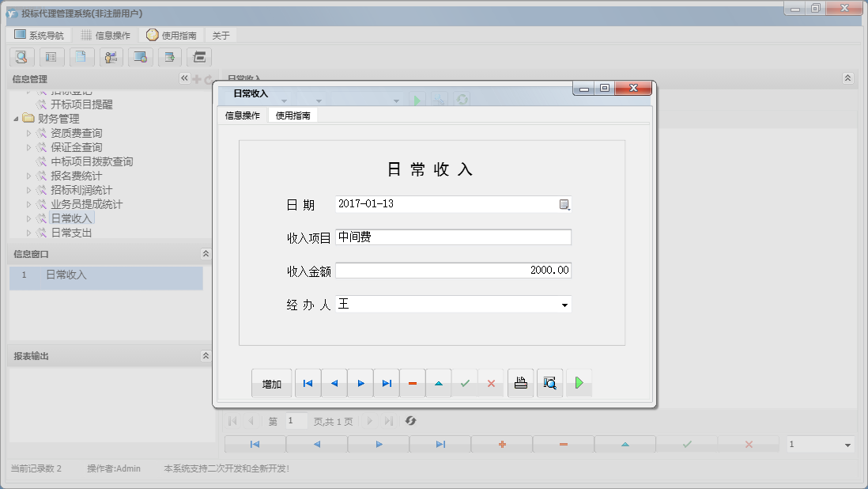Delete current record with red minus icon
868x489 pixels.
pos(412,382)
